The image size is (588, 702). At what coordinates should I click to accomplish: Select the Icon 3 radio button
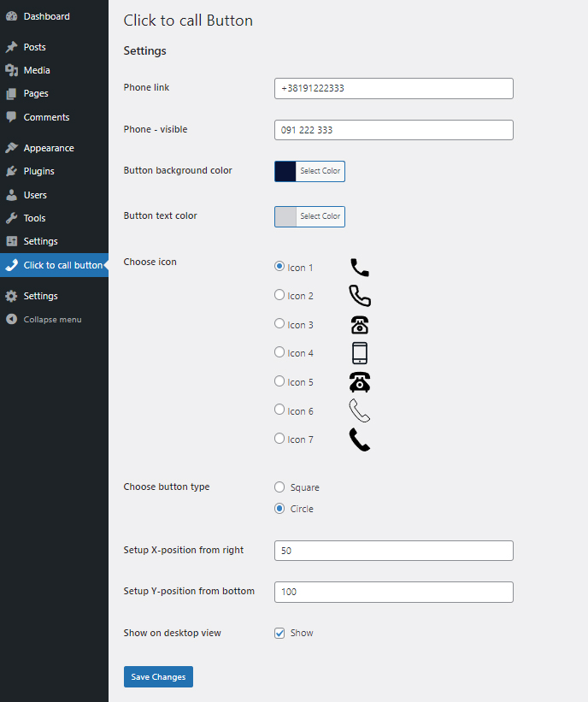click(279, 324)
